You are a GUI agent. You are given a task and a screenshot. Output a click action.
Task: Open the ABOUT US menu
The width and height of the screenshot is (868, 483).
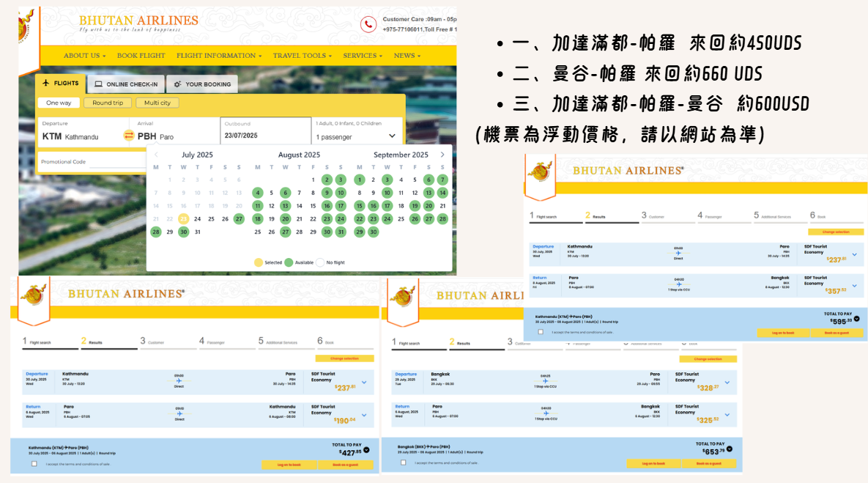coord(84,56)
